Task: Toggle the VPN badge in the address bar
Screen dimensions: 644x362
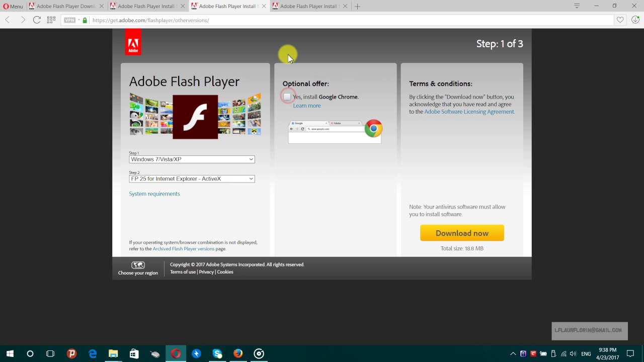Action: pos(69,20)
